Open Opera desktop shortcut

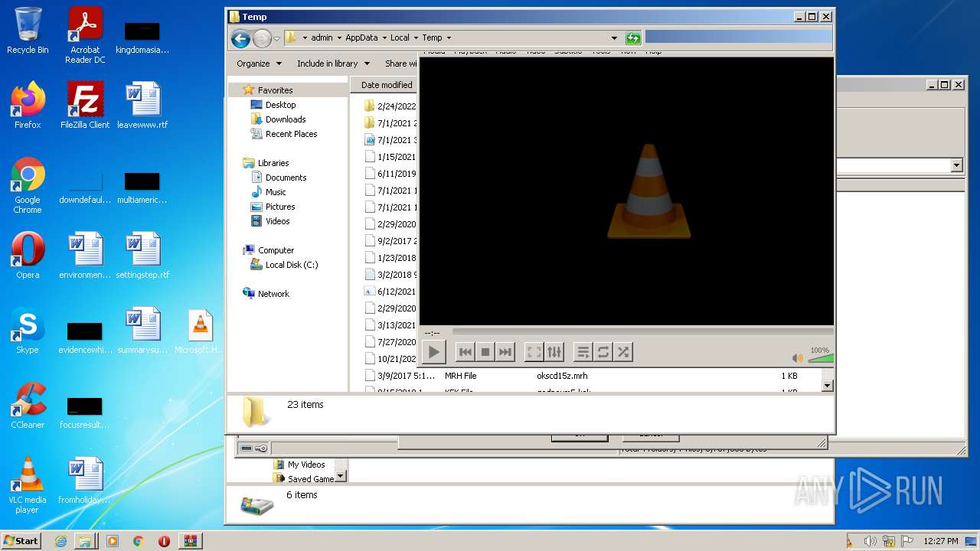point(28,256)
